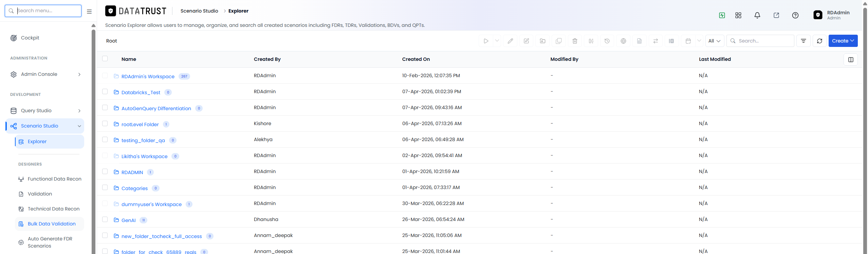The width and height of the screenshot is (868, 254).
Task: Check the Databricks_Test row checkbox
Action: pyautogui.click(x=105, y=91)
